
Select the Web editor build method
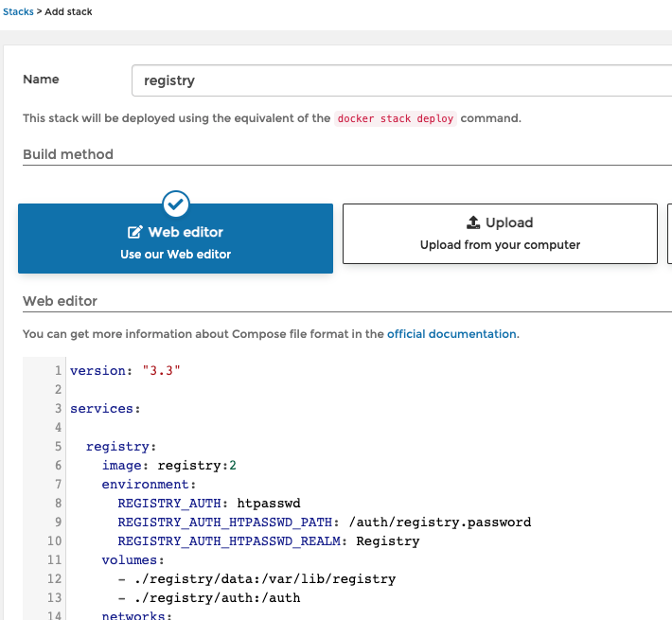tap(175, 239)
